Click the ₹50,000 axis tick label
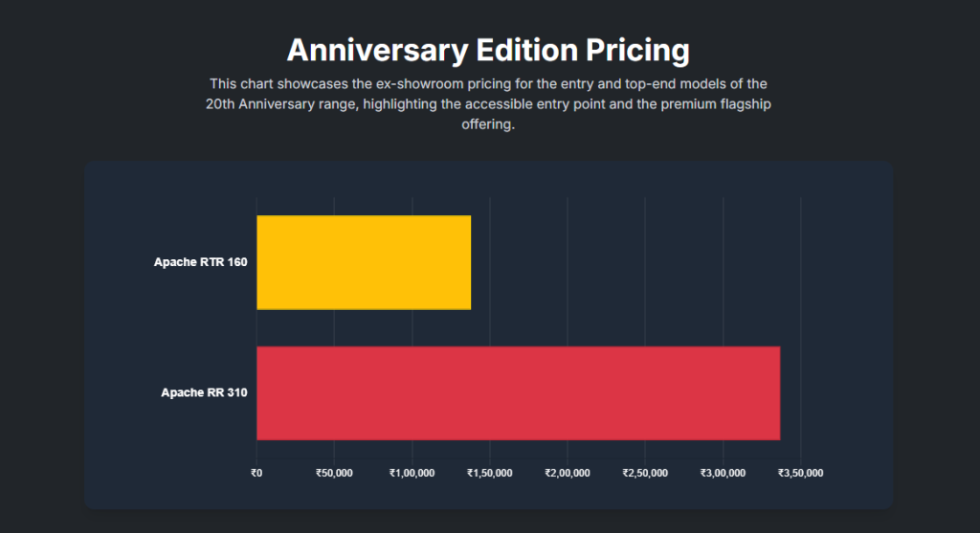980x533 pixels. 334,473
